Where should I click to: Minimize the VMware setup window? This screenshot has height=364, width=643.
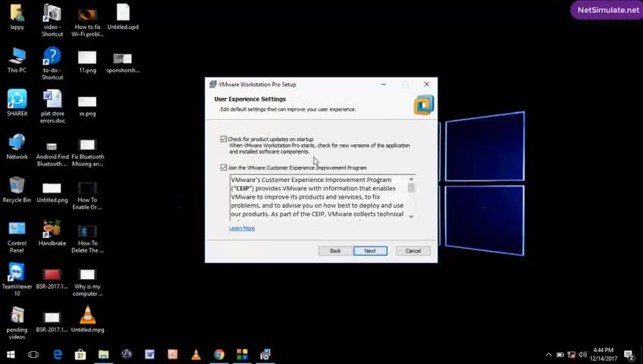click(x=384, y=84)
